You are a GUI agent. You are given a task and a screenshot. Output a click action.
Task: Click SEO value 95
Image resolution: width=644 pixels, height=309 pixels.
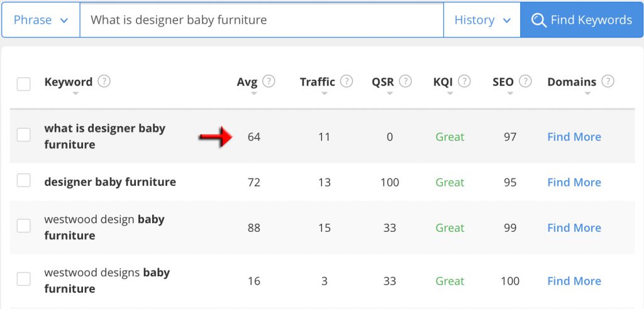pyautogui.click(x=510, y=182)
